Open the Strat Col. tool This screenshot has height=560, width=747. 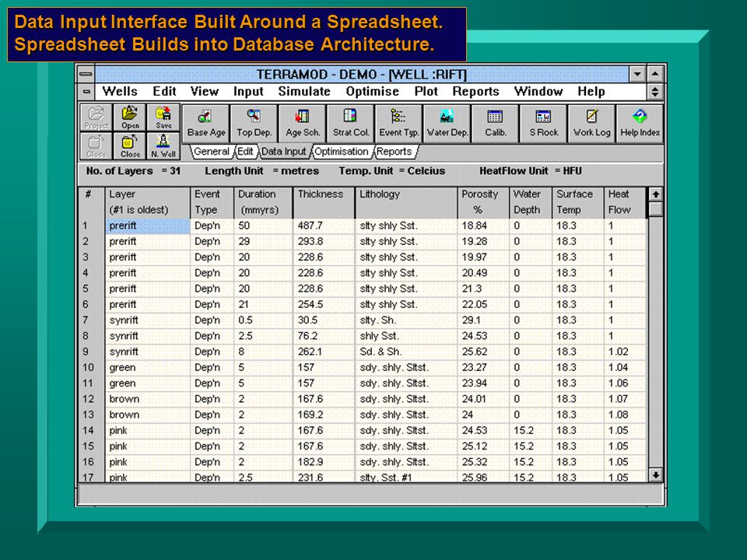coord(351,124)
